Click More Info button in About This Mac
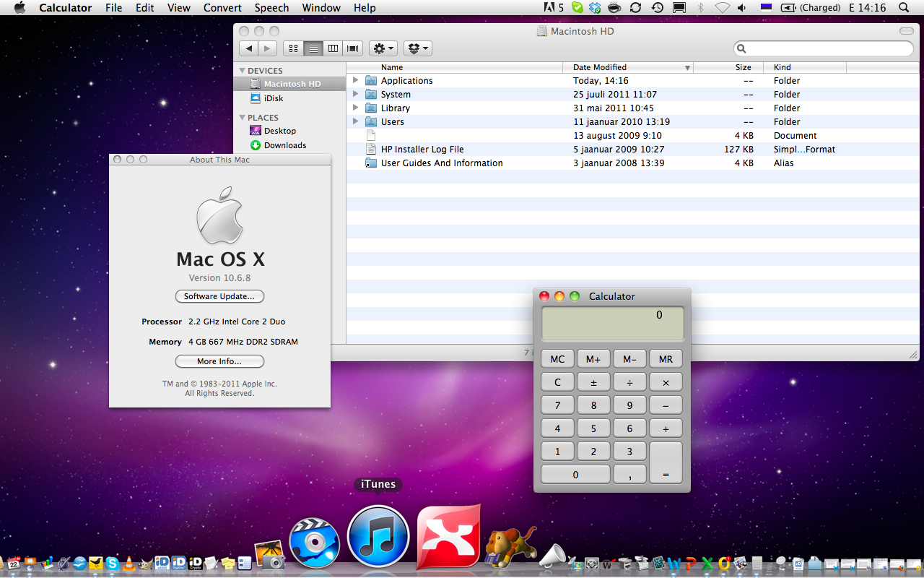Image resolution: width=924 pixels, height=578 pixels. (219, 361)
